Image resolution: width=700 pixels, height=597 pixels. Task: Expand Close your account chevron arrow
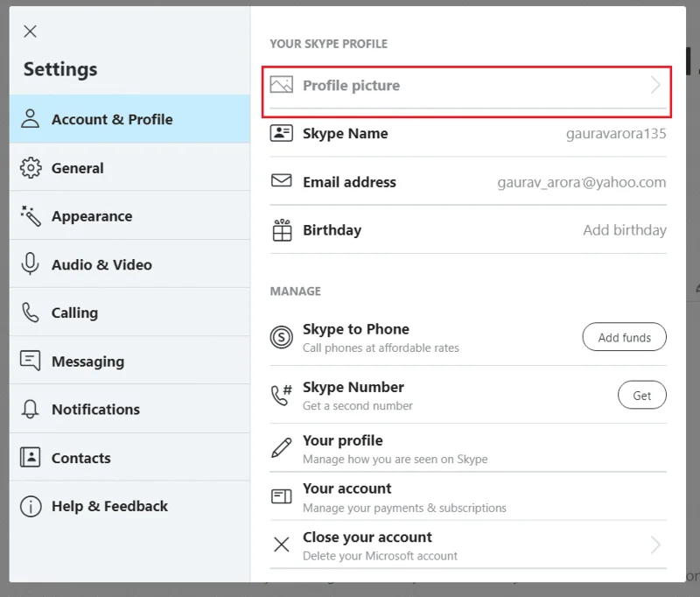coord(655,544)
